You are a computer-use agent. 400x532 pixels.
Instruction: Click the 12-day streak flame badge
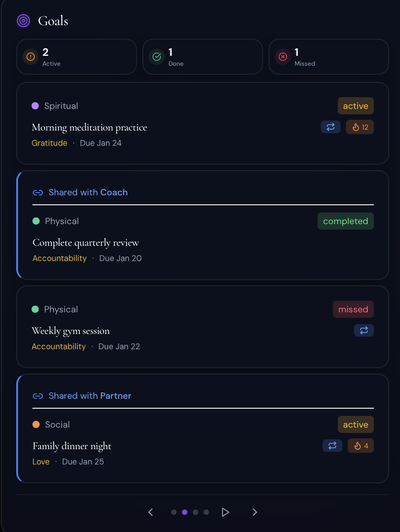pyautogui.click(x=360, y=127)
